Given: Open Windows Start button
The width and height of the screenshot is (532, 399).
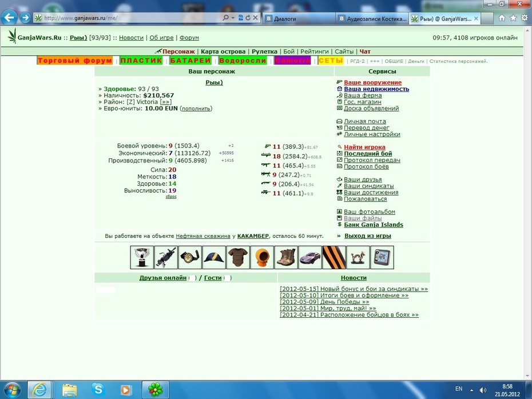Looking at the screenshot, I should [12, 389].
